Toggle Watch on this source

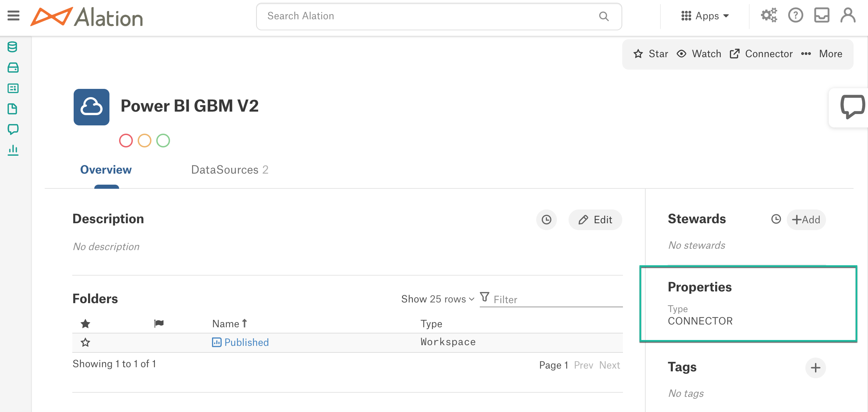pos(699,54)
